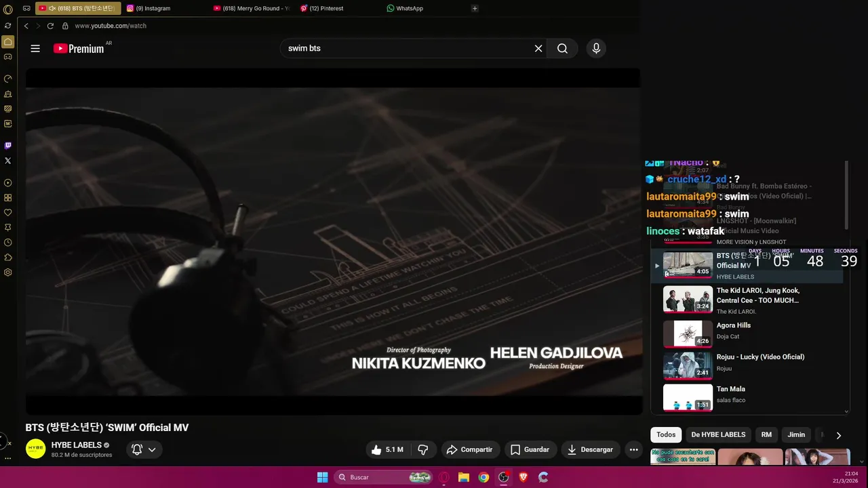Select the 'De HYBE LABELS' chip
Image resolution: width=868 pixels, height=488 pixels.
718,434
